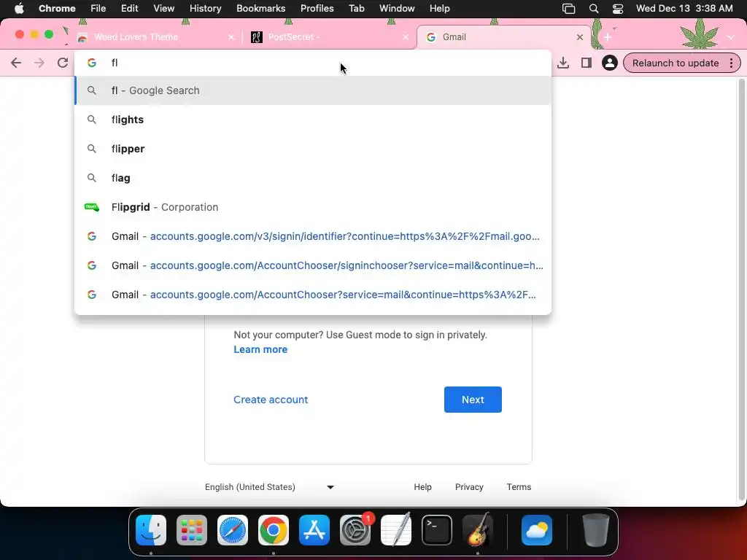Reload the current page
Image resolution: width=747 pixels, height=560 pixels.
[63, 63]
